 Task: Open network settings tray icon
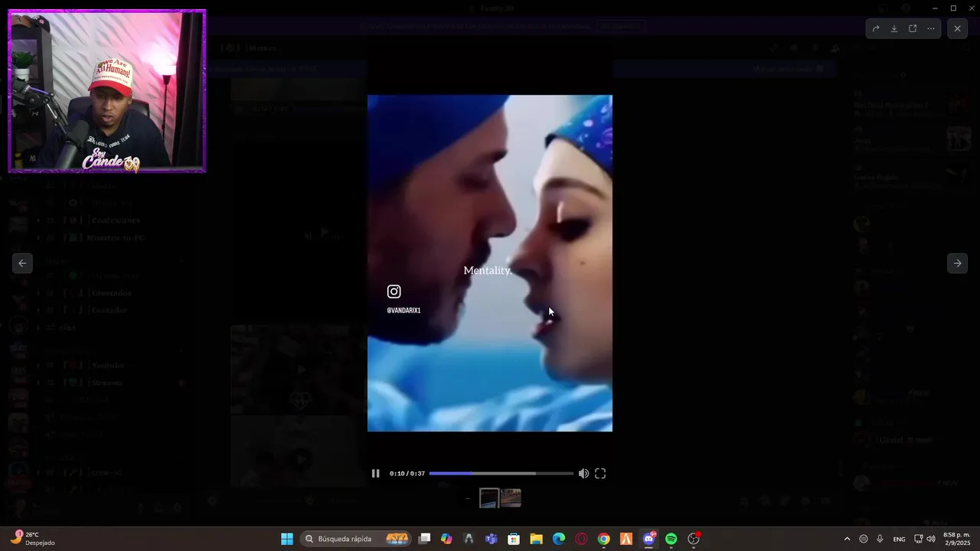pos(919,539)
